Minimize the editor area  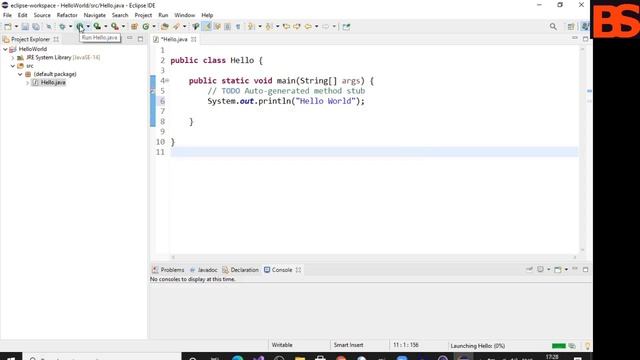point(575,38)
